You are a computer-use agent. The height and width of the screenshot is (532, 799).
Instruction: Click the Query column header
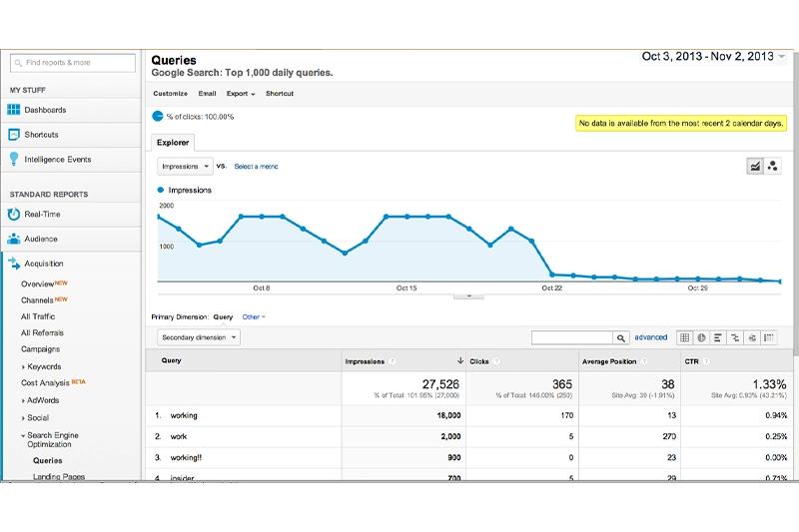(x=171, y=360)
